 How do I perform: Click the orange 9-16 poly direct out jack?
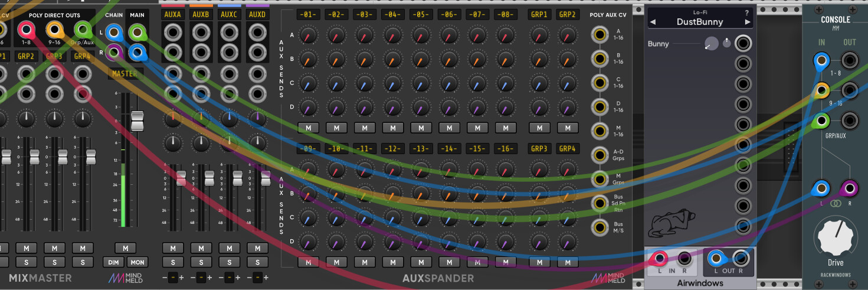pyautogui.click(x=54, y=28)
